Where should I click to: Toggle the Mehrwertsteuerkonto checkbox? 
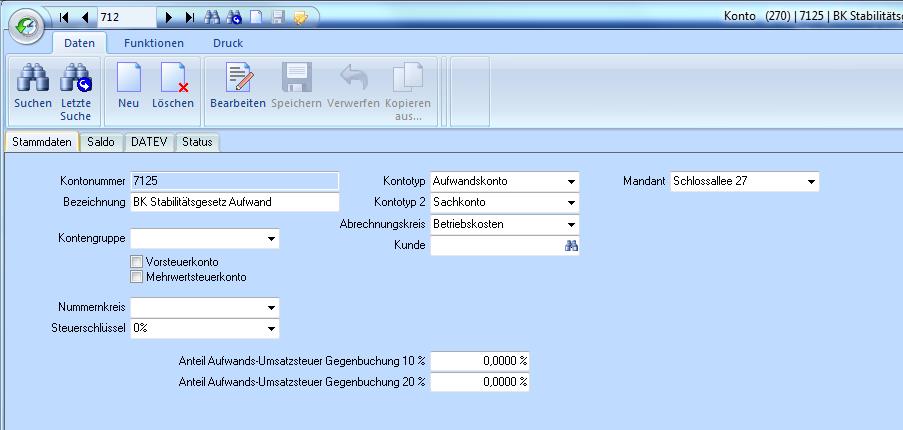click(137, 277)
